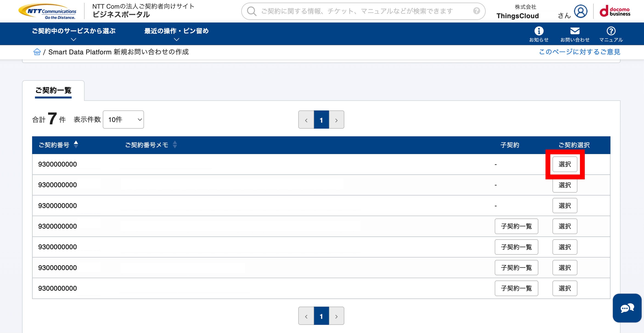644x333 pixels.
Task: Click the docomo business logo
Action: coord(615,11)
